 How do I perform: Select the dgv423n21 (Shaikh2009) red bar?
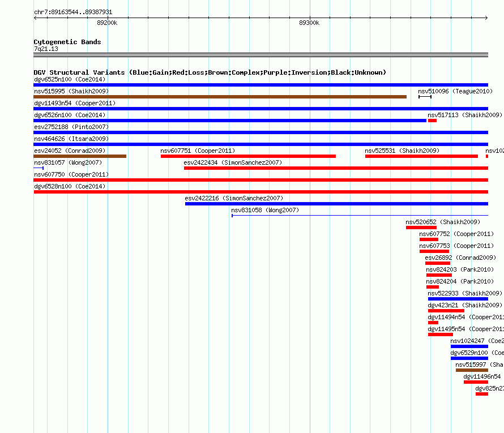pos(446,311)
